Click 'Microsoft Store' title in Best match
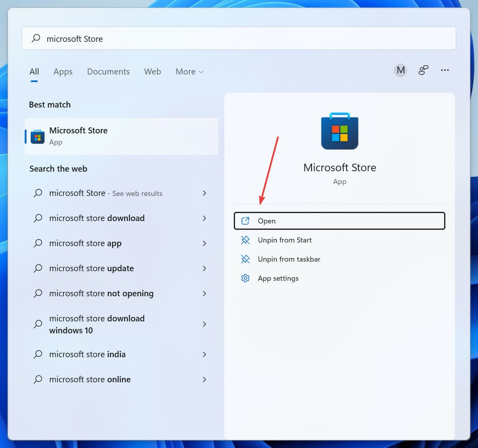This screenshot has width=478, height=448. click(x=78, y=131)
